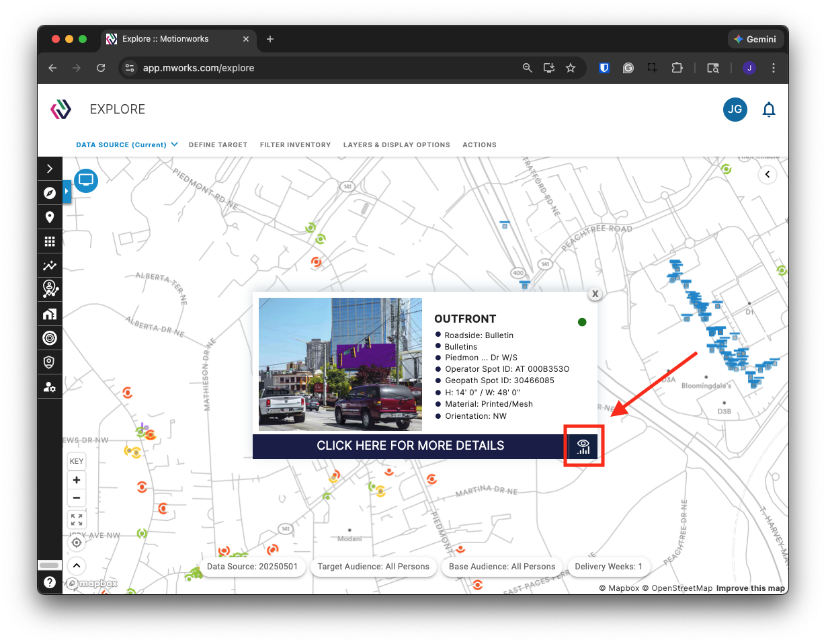Collapse right panel with chevron-left button
The image size is (826, 644).
click(768, 175)
